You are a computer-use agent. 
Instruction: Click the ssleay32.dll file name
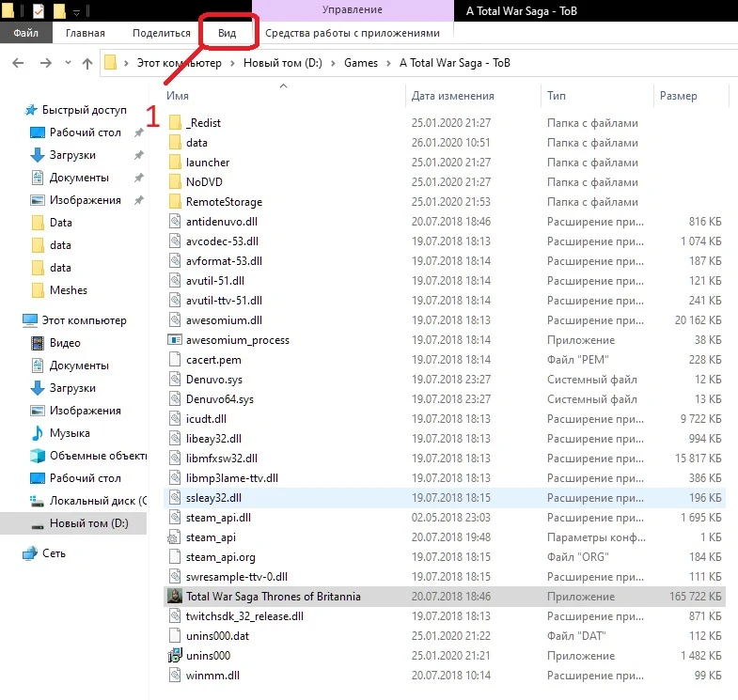(x=213, y=498)
